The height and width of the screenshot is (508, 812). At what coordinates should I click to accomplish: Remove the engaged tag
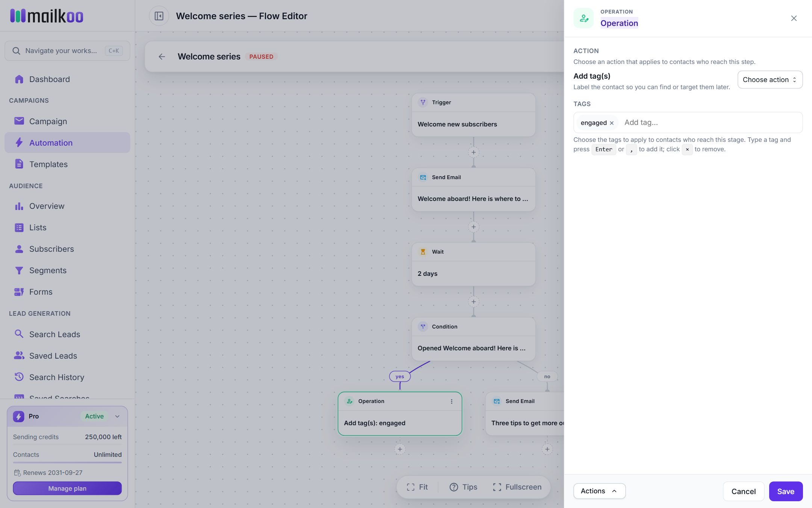pyautogui.click(x=612, y=123)
